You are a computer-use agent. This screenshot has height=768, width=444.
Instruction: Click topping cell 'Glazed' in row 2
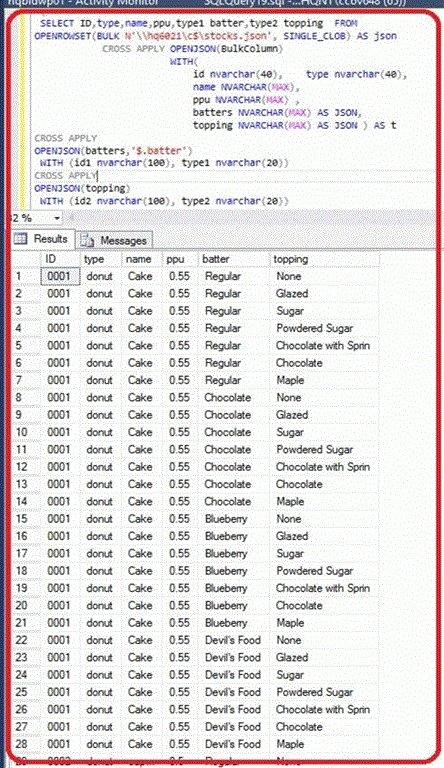coord(324,293)
